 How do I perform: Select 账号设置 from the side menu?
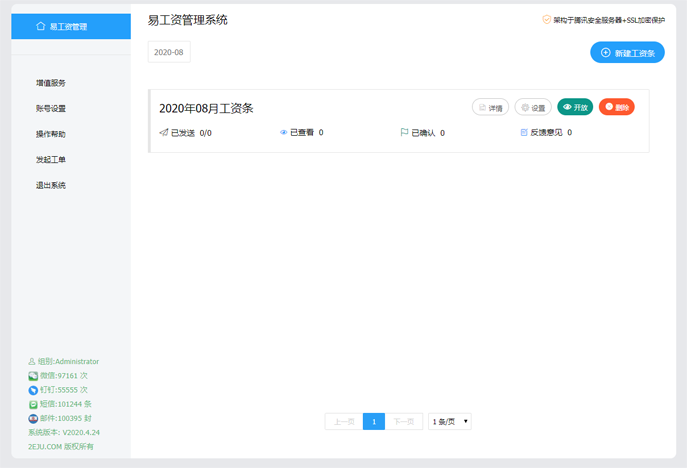(51, 108)
